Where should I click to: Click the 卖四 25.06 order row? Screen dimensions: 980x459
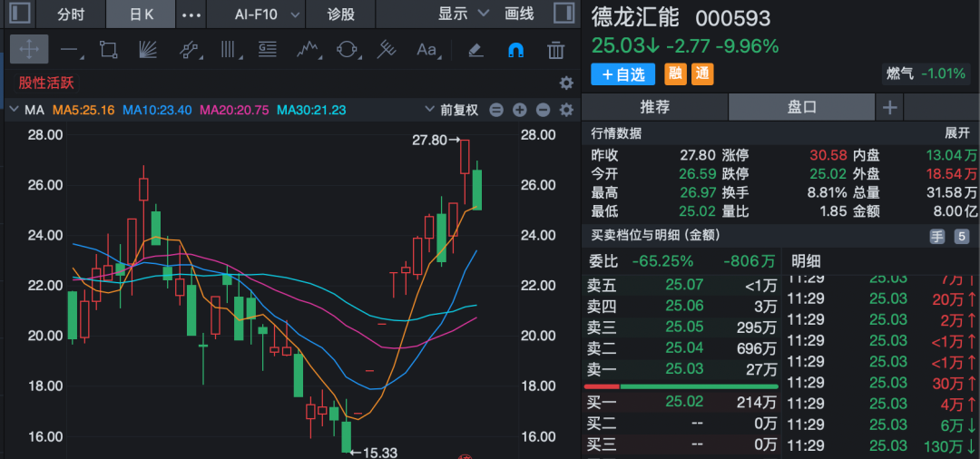tap(681, 306)
